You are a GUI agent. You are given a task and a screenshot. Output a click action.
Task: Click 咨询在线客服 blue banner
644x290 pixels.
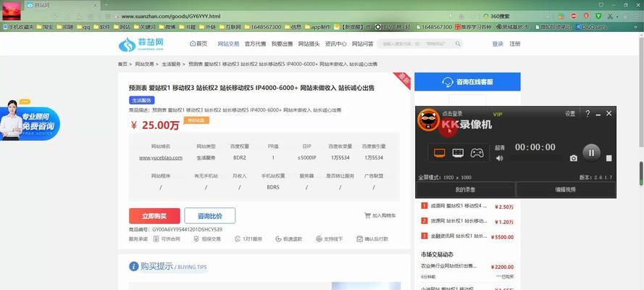coord(467,82)
